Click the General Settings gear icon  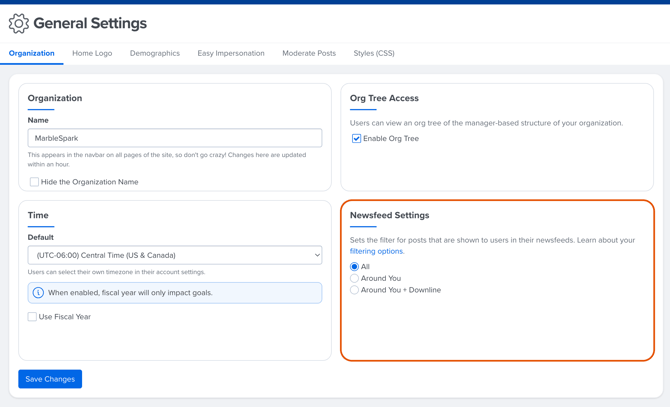(x=18, y=23)
